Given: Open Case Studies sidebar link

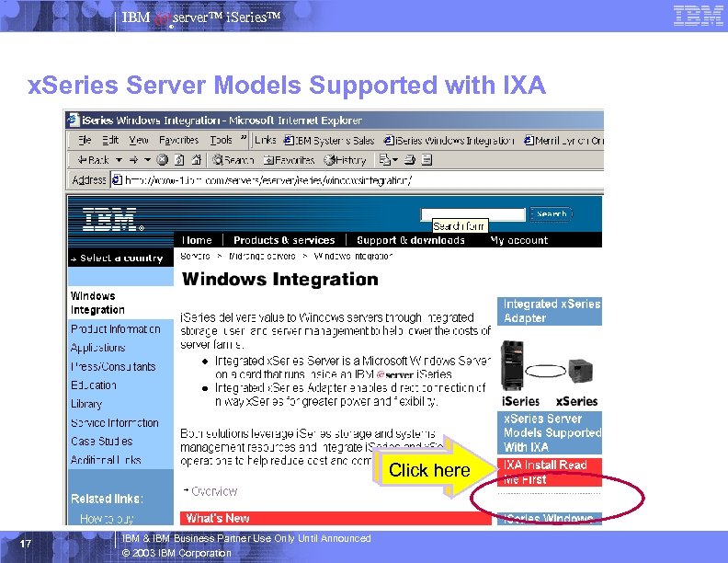Looking at the screenshot, I should pos(102,442).
